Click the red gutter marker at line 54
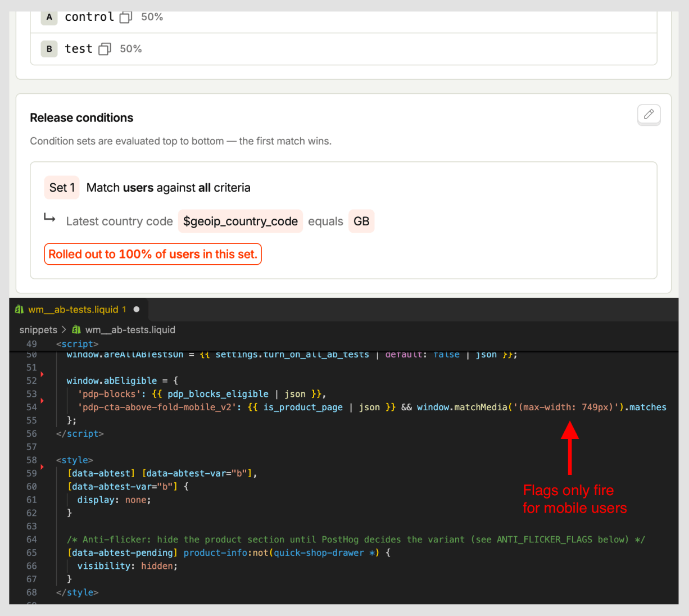This screenshot has width=689, height=616. tap(42, 401)
